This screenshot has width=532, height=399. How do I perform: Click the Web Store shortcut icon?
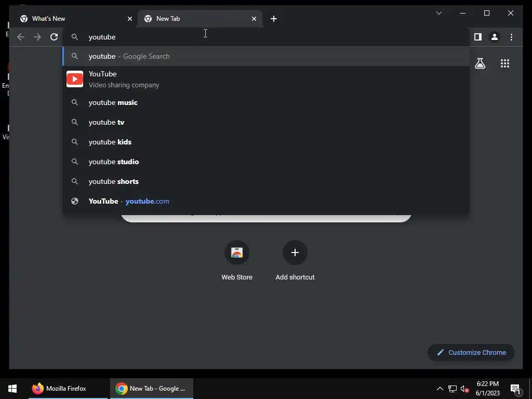[x=237, y=252]
